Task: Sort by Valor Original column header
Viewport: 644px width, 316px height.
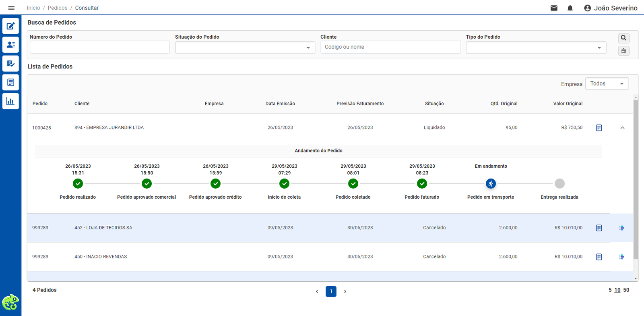Action: tap(568, 104)
